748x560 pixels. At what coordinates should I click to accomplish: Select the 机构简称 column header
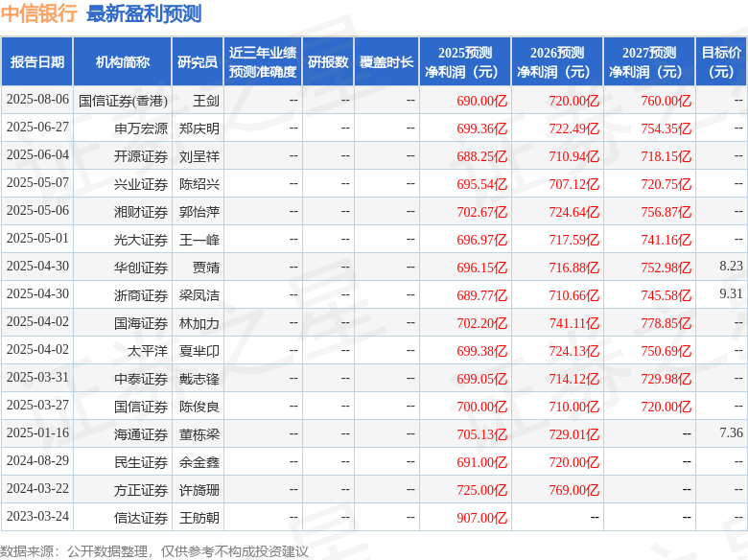123,62
